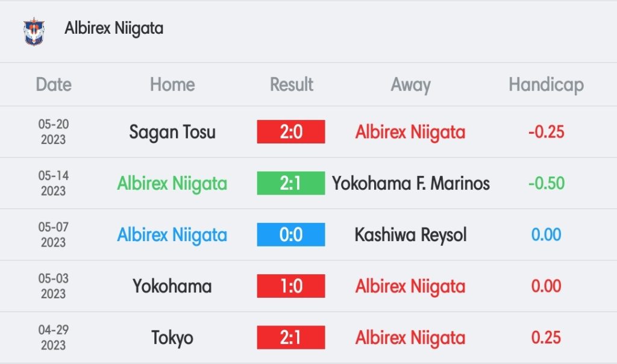The height and width of the screenshot is (364, 617).
Task: Select the Handicap column header
Action: coord(546,85)
